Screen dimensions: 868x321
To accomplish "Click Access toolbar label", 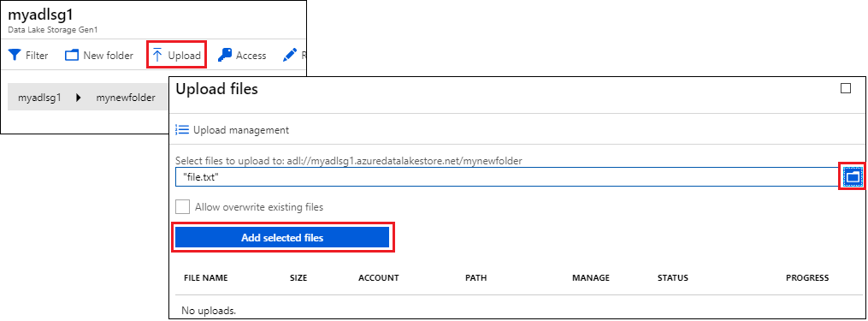I will (x=251, y=56).
